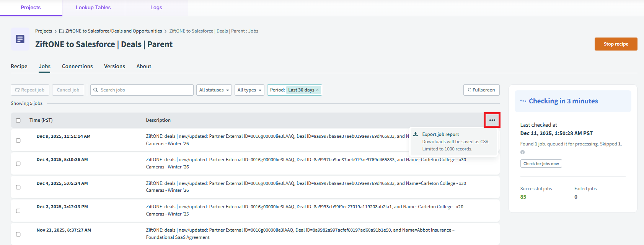Click the Time (PST) column header
644x245 pixels.
[41, 120]
